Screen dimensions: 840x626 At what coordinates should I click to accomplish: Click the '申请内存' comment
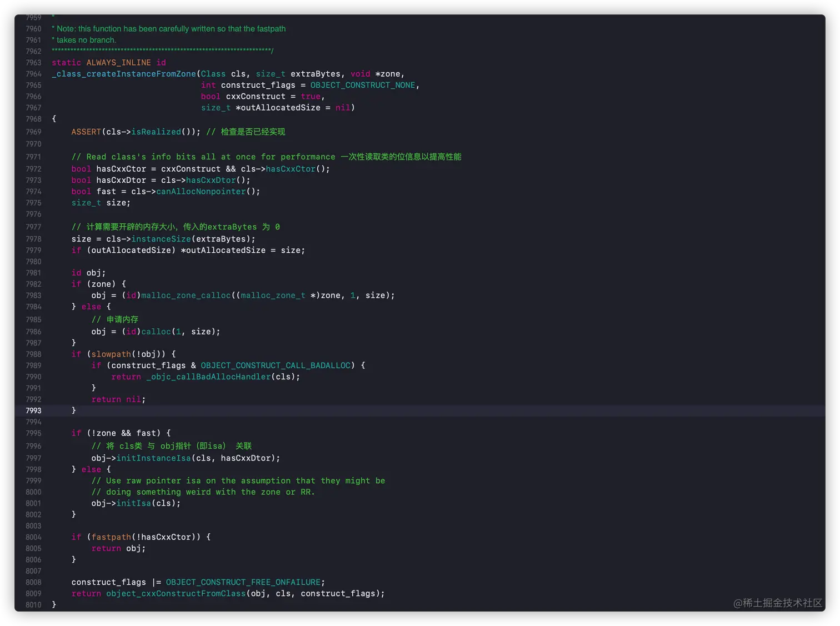tap(115, 319)
